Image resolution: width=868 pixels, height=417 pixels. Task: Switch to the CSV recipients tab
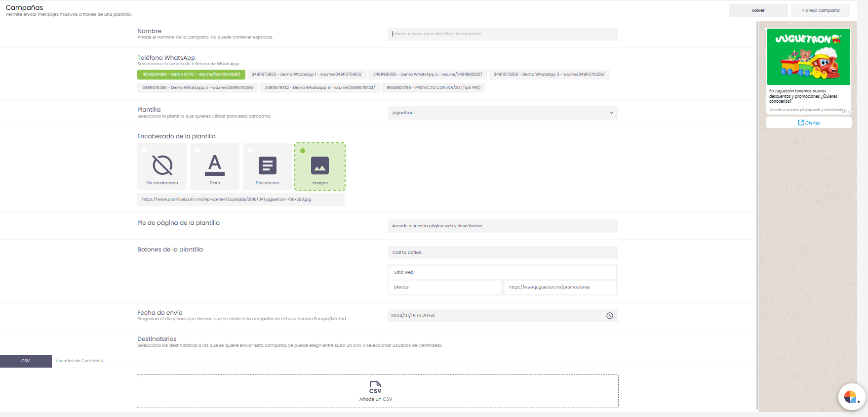pos(26,361)
